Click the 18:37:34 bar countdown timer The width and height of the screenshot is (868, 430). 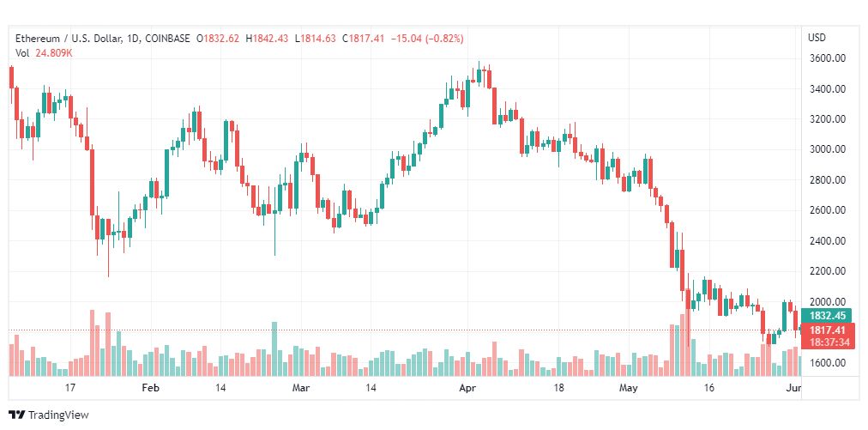pos(828,342)
